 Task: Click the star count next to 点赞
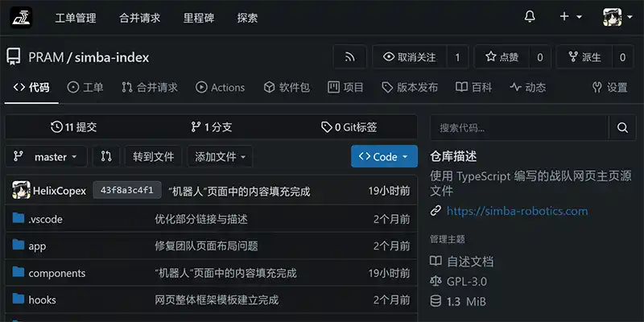(x=540, y=56)
